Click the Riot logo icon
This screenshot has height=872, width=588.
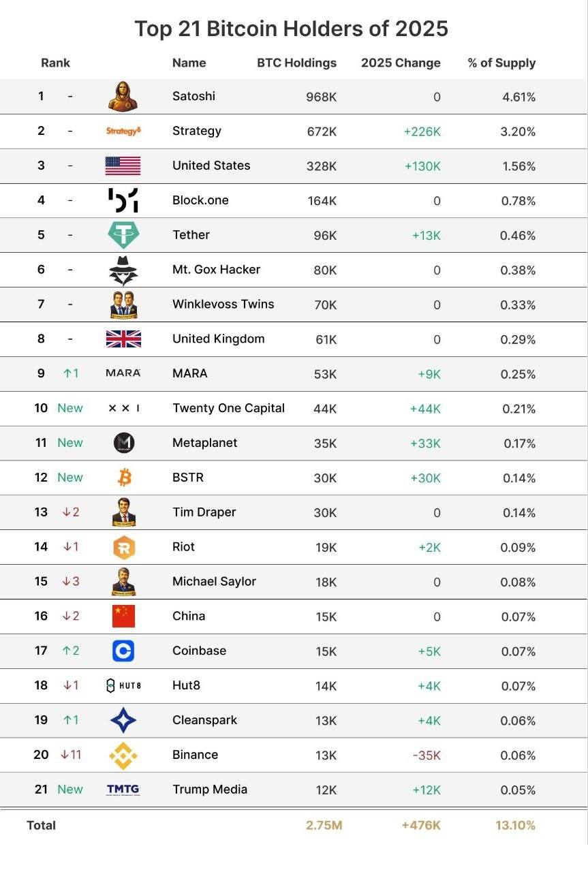[x=124, y=547]
